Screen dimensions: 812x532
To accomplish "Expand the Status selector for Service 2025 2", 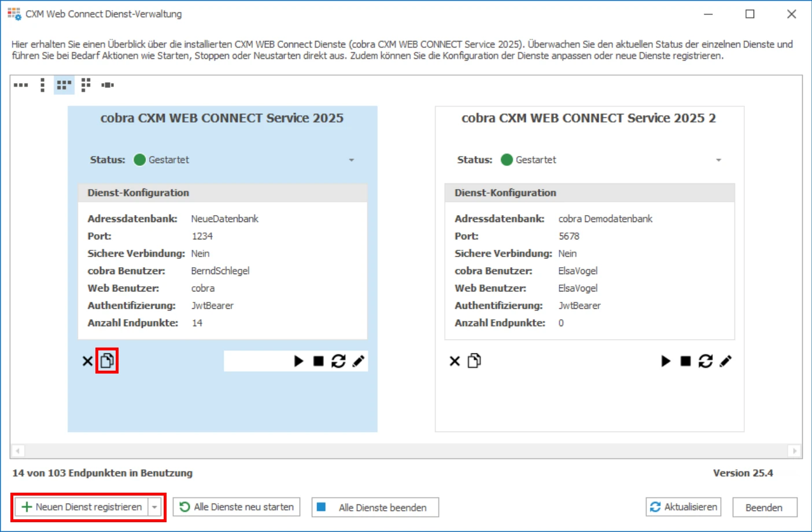I will tap(719, 160).
